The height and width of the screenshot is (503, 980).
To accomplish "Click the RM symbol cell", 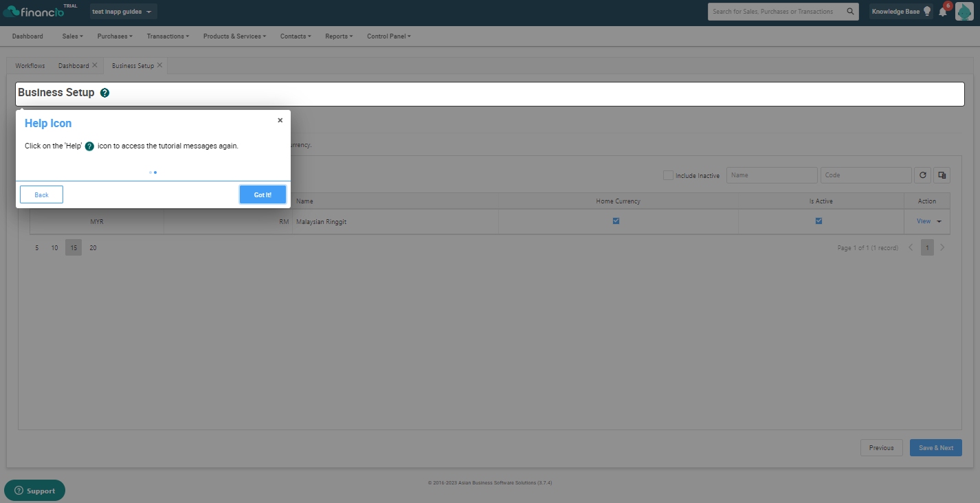I will pyautogui.click(x=228, y=221).
